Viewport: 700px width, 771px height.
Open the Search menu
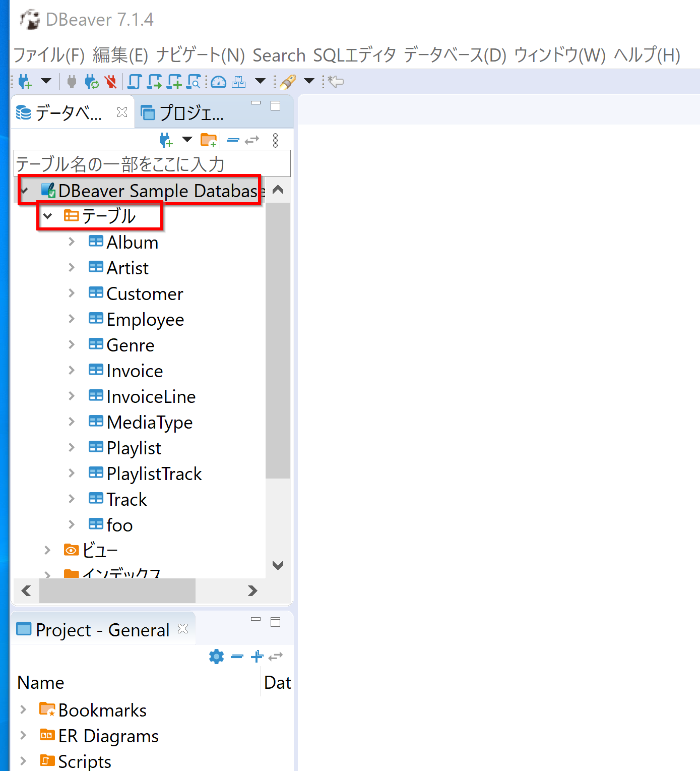click(x=279, y=55)
